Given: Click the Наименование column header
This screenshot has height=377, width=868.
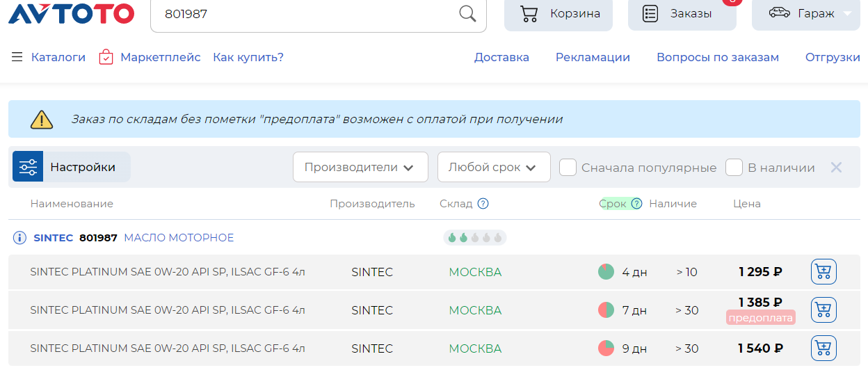Looking at the screenshot, I should [x=72, y=204].
